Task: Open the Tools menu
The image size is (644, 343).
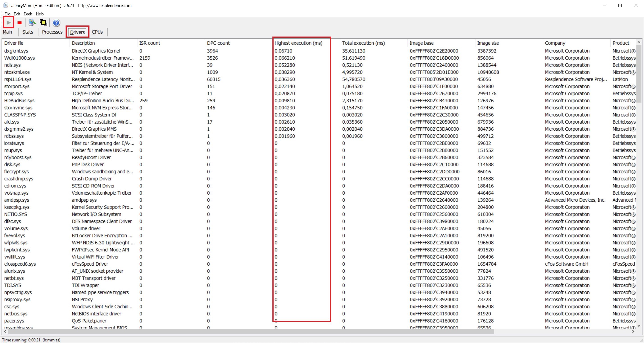Action: click(28, 14)
